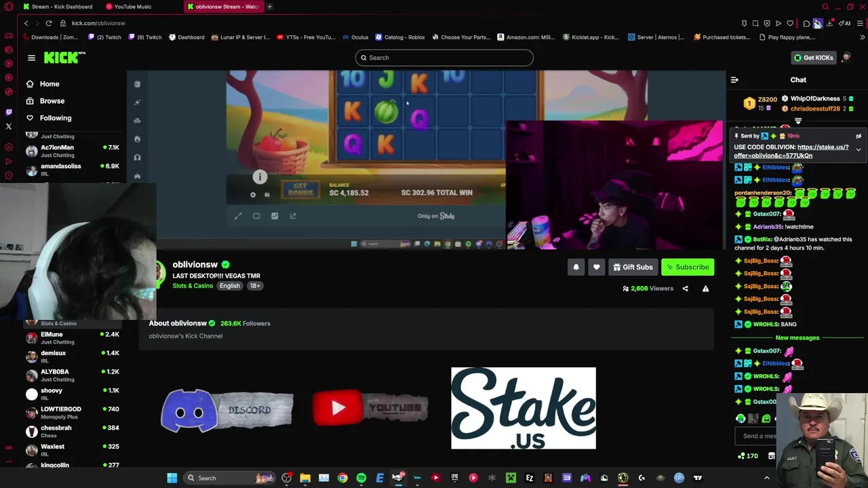Open the Discord panel banner
The width and height of the screenshot is (868, 488).
coord(227,410)
